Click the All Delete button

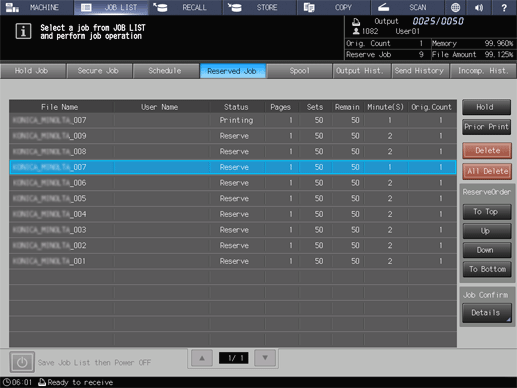487,171
